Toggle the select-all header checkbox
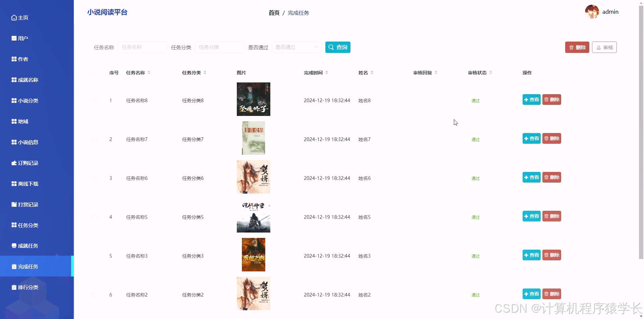Screen dimensions: 644x319 click(95, 73)
